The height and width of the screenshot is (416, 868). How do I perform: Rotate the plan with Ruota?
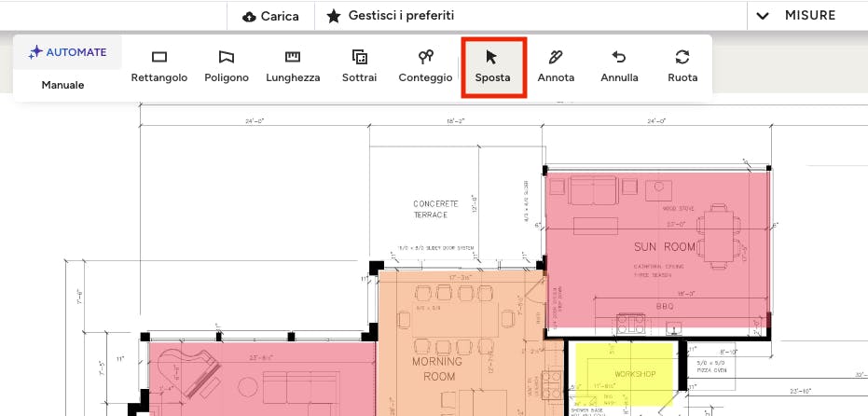pyautogui.click(x=682, y=66)
